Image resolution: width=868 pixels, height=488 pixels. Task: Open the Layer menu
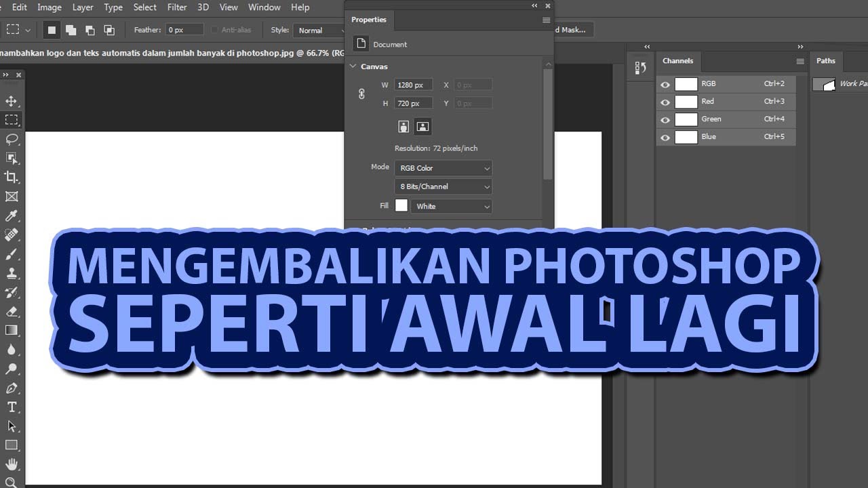coord(83,7)
